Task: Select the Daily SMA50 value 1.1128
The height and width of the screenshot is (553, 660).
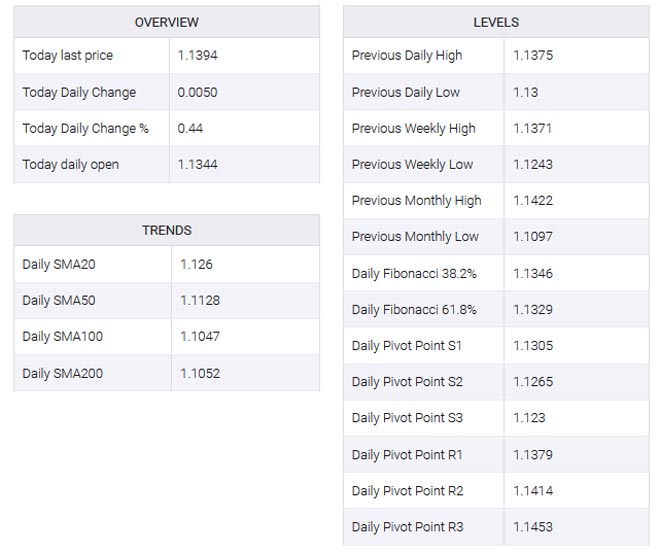Action: coord(200,300)
